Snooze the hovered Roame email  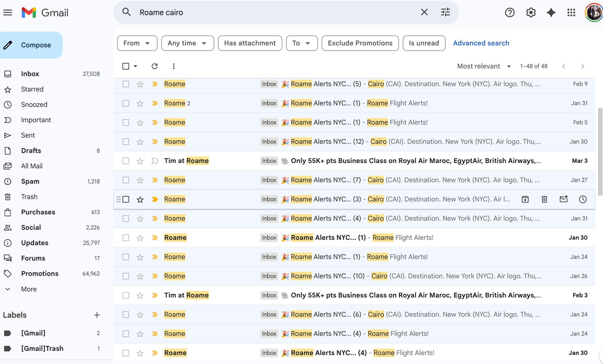pos(583,199)
